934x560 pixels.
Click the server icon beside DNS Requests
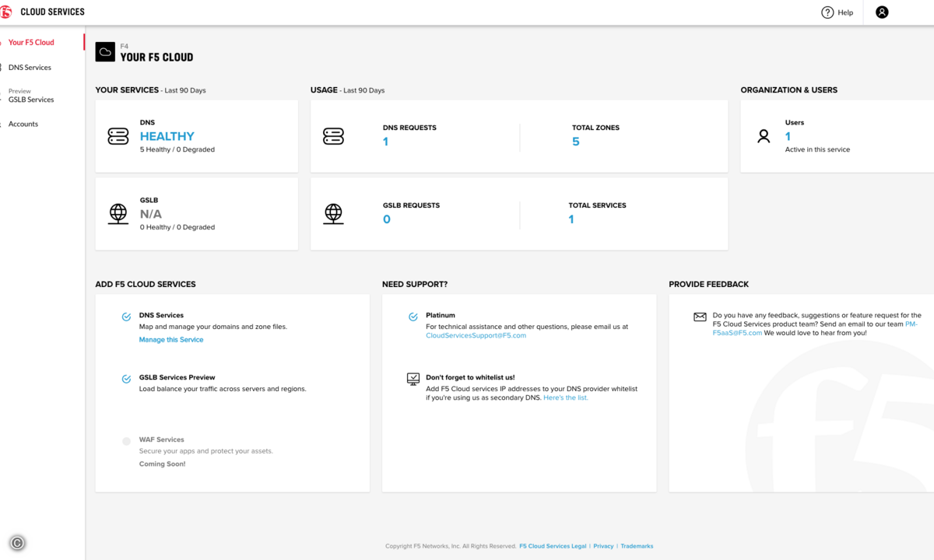[x=333, y=137]
